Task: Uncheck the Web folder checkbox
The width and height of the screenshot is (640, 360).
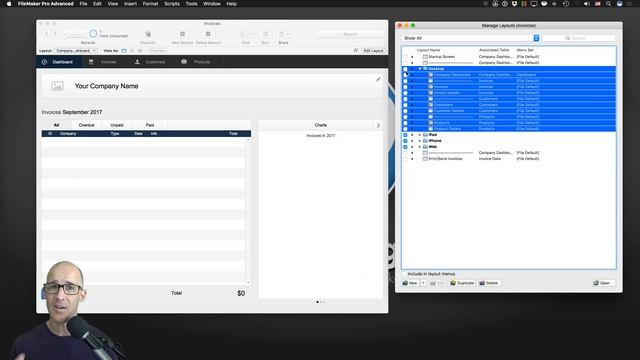Action: (x=405, y=147)
